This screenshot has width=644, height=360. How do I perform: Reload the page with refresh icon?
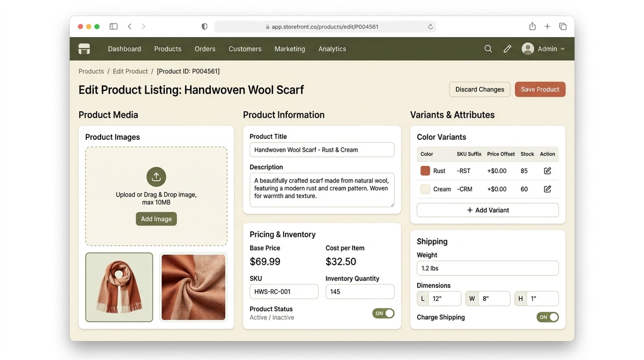[430, 27]
